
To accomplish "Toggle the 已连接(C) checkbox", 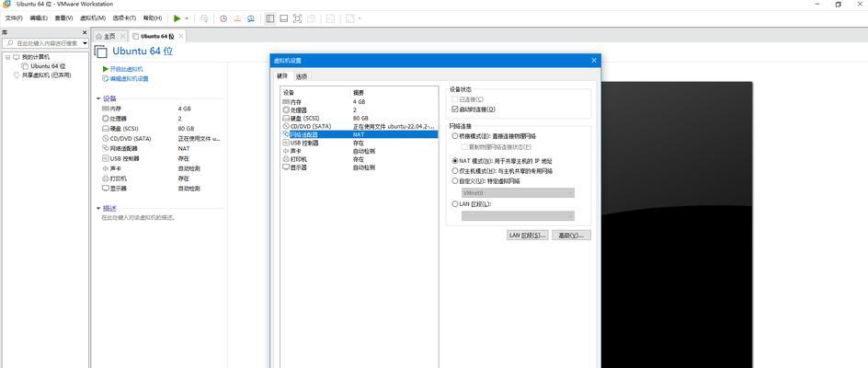I will click(455, 99).
